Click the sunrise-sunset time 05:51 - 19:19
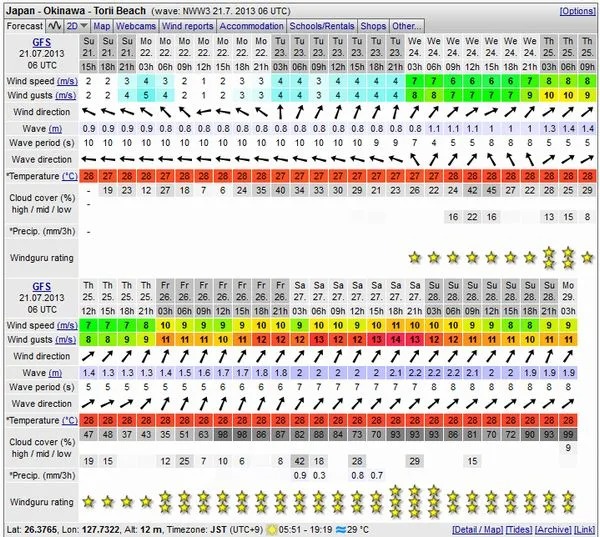This screenshot has height=537, width=600. (305, 530)
